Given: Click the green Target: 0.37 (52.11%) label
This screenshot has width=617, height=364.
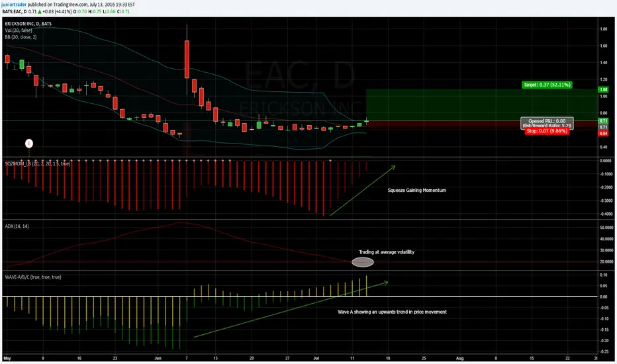Looking at the screenshot, I should (547, 85).
